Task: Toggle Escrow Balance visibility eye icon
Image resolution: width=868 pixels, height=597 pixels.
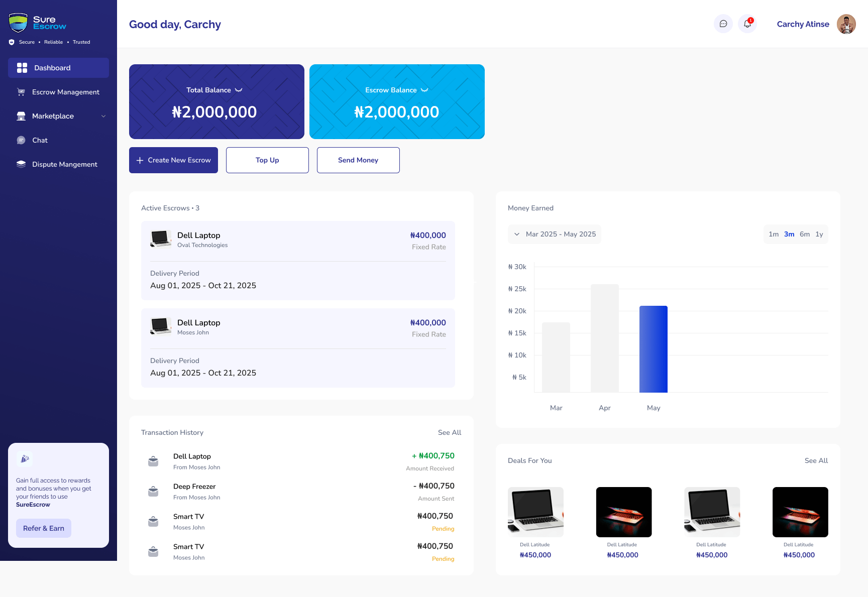Action: [424, 90]
